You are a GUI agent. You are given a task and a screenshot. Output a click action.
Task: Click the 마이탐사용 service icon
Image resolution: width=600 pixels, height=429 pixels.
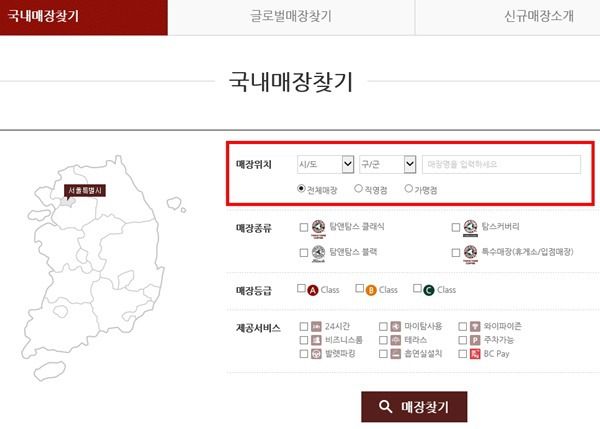click(x=396, y=326)
